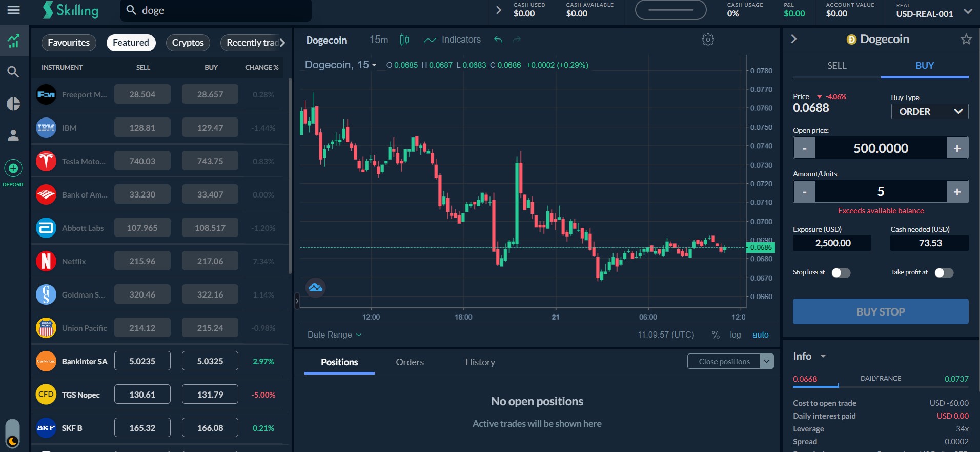Image resolution: width=980 pixels, height=452 pixels.
Task: Open the portfolio pie chart icon
Action: pyautogui.click(x=13, y=104)
